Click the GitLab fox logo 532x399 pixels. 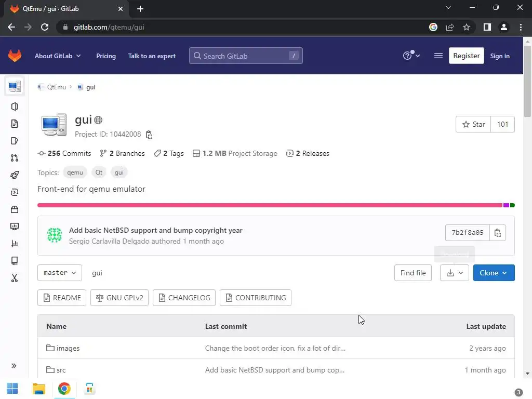tap(15, 56)
